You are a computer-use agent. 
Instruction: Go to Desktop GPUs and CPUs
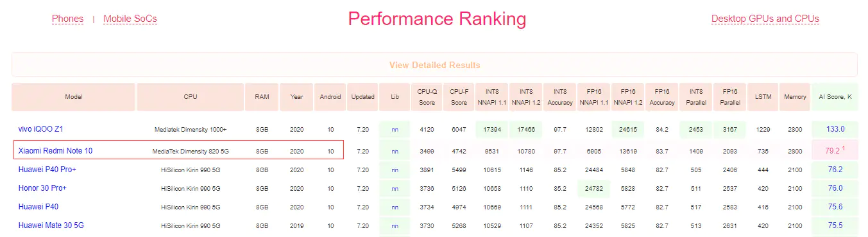coord(765,19)
